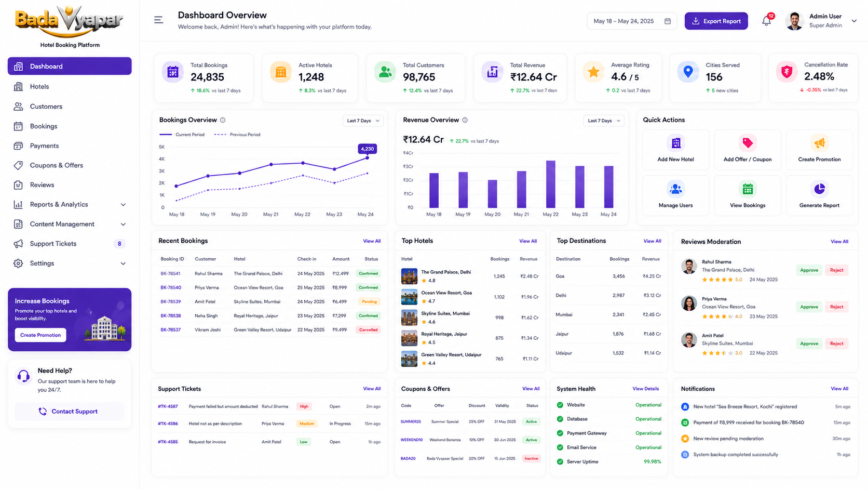This screenshot has height=489, width=868.
Task: Click the Generate Report quick action
Action: pyautogui.click(x=819, y=195)
